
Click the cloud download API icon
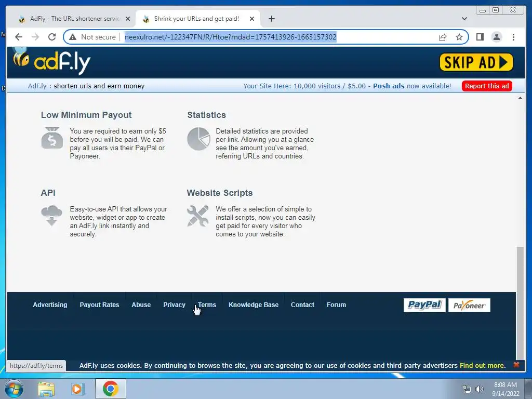pos(51,216)
